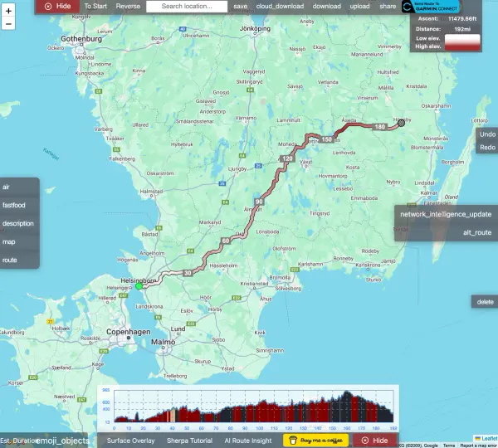Click the Karlskrona town label
This screenshot has width=498, height=448.
pyautogui.click(x=368, y=265)
